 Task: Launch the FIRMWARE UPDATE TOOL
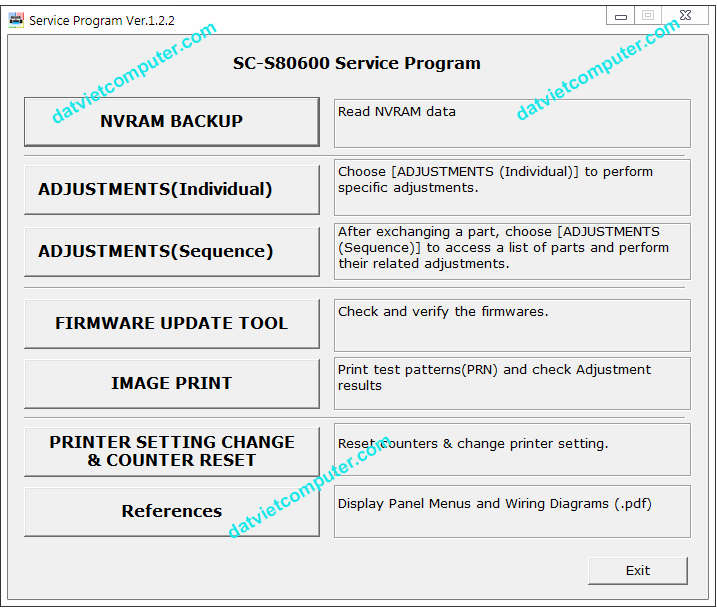171,324
